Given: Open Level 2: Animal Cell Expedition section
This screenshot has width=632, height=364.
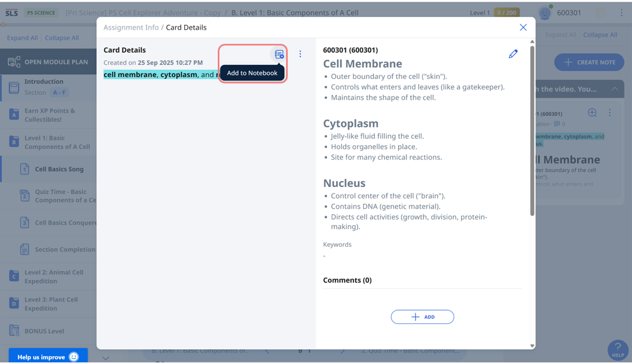Looking at the screenshot, I should click(53, 276).
